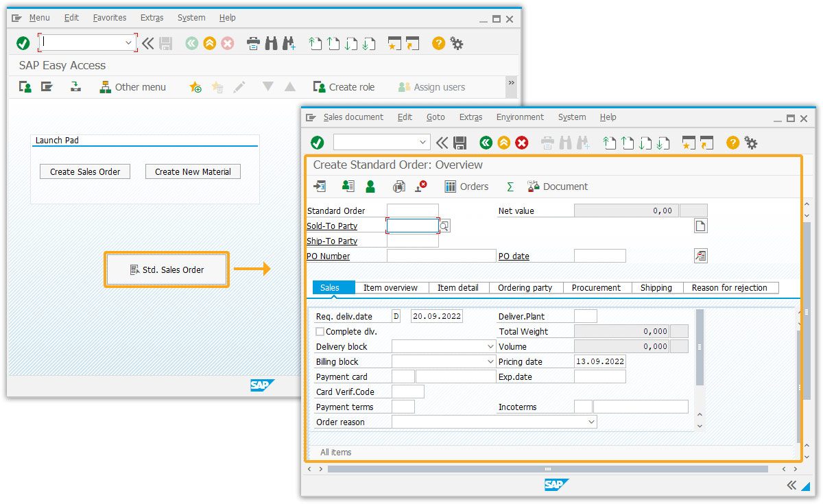Viewport: 823px width, 504px height.
Task: Click the yellow Exit icon in Sales Order window
Action: (504, 143)
